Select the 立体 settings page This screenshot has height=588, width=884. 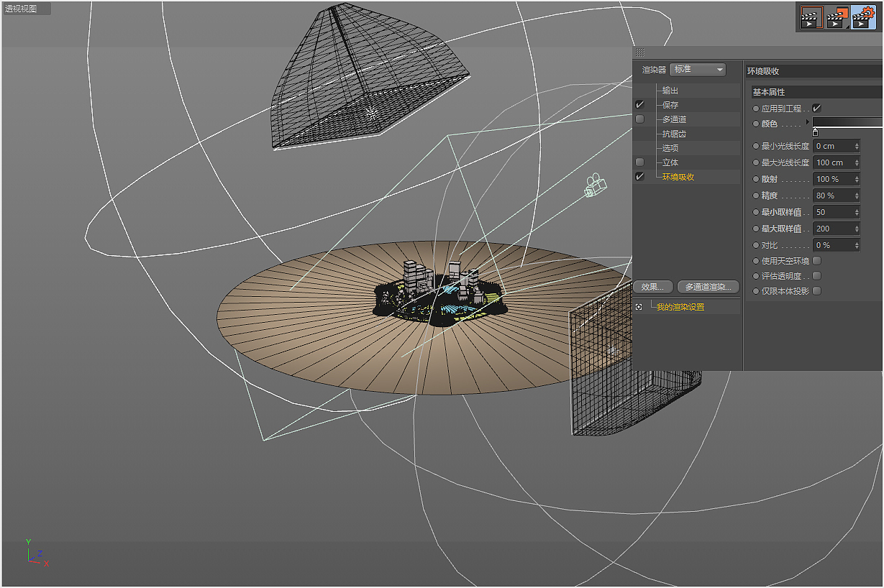[x=670, y=162]
